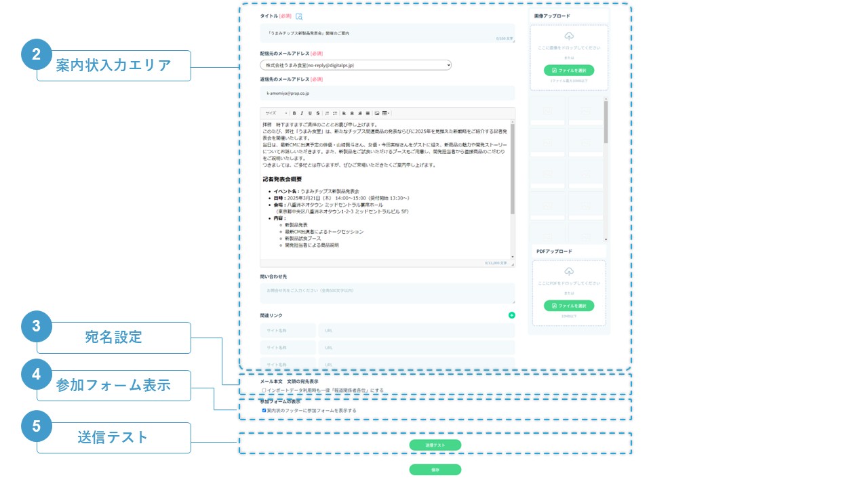
Task: Insert a numbered list in the editor
Action: pyautogui.click(x=327, y=113)
